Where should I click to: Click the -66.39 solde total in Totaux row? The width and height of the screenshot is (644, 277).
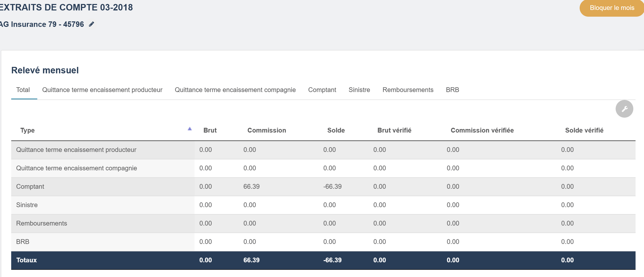tap(332, 260)
